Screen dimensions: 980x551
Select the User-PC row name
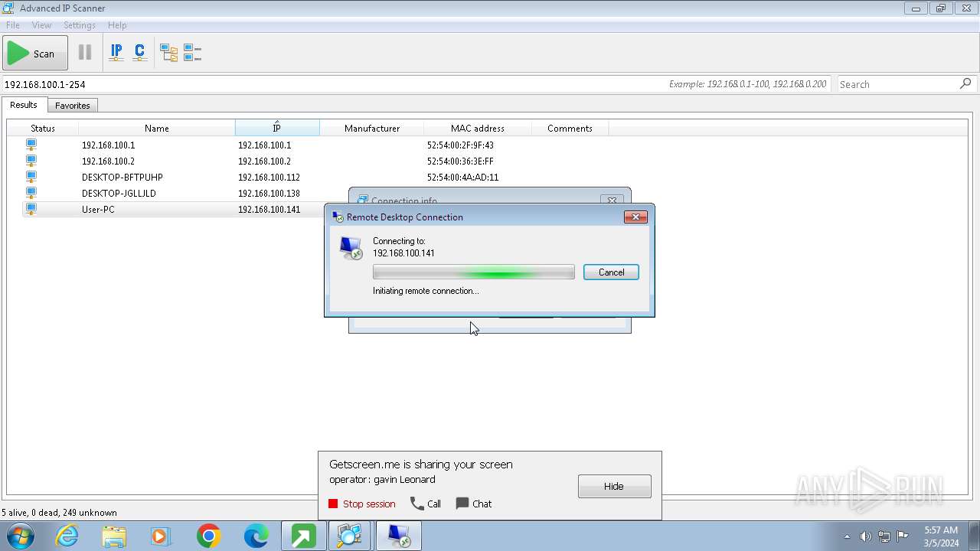(98, 209)
